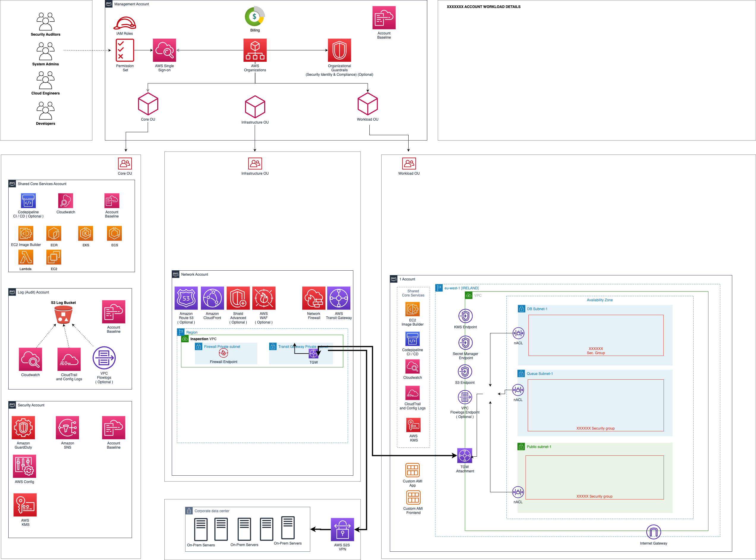
Task: Click the Secret Manager Endpoint icon
Action: (465, 343)
